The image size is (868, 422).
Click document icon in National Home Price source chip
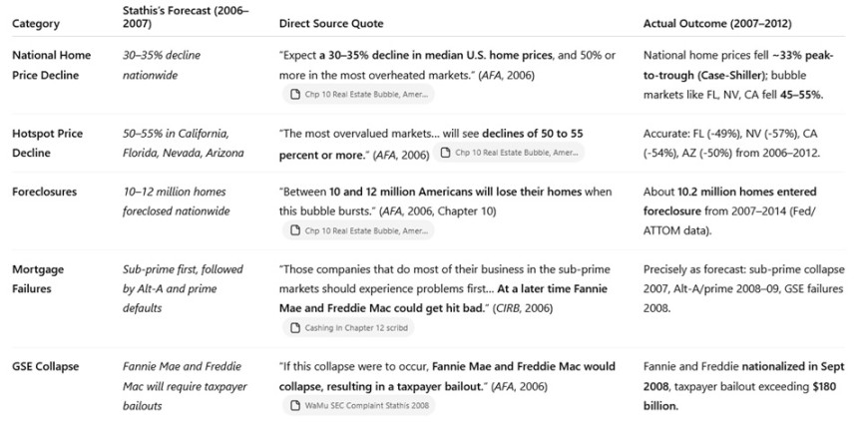click(295, 95)
